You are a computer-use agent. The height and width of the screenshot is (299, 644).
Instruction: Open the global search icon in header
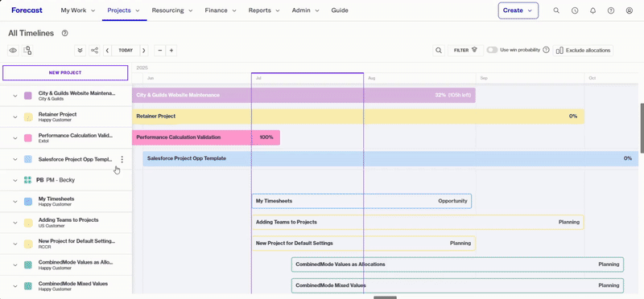pyautogui.click(x=556, y=10)
